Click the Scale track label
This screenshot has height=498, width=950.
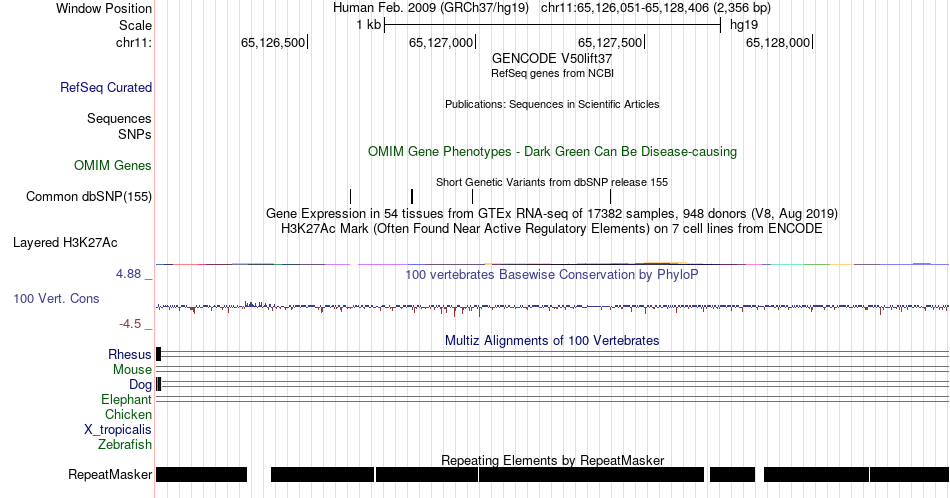pos(135,25)
